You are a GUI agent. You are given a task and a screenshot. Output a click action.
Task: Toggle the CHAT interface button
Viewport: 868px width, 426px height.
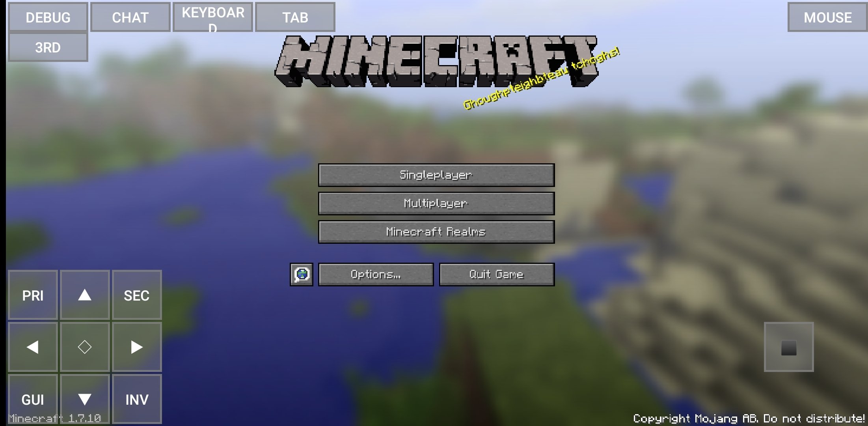pyautogui.click(x=130, y=18)
